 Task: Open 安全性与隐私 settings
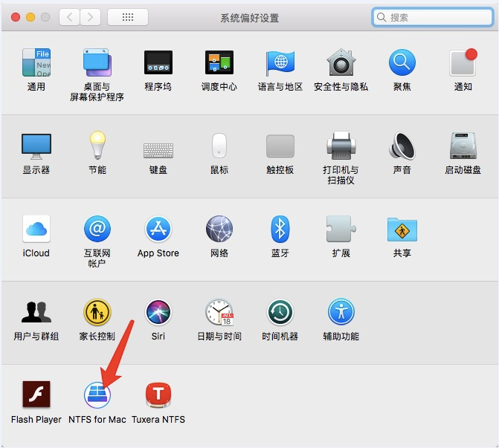pyautogui.click(x=341, y=63)
